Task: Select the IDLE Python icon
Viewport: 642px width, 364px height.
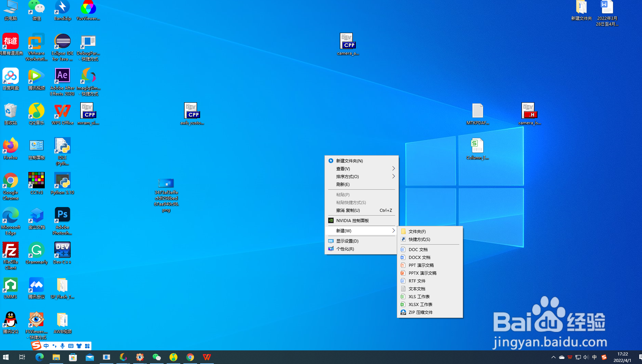Action: (x=62, y=151)
